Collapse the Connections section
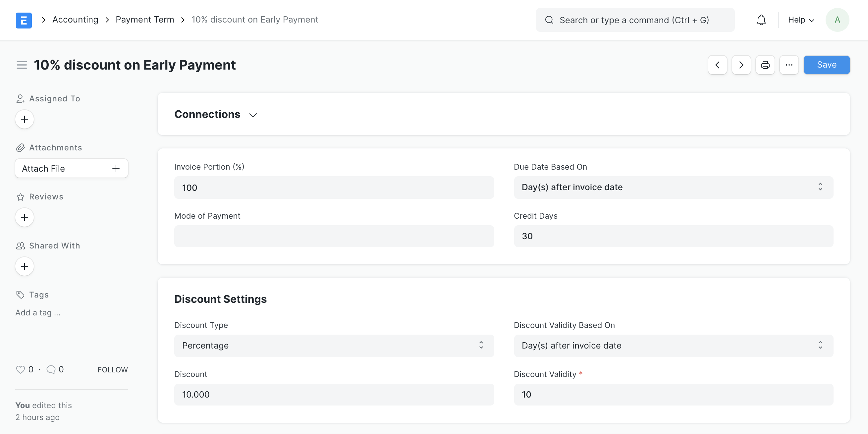Image resolution: width=868 pixels, height=434 pixels. tap(253, 115)
